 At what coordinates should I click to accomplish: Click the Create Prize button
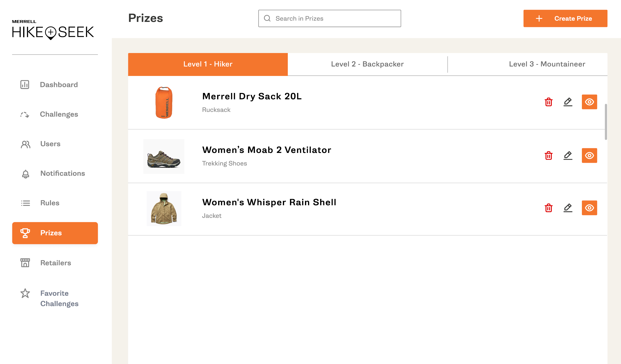[x=565, y=18]
